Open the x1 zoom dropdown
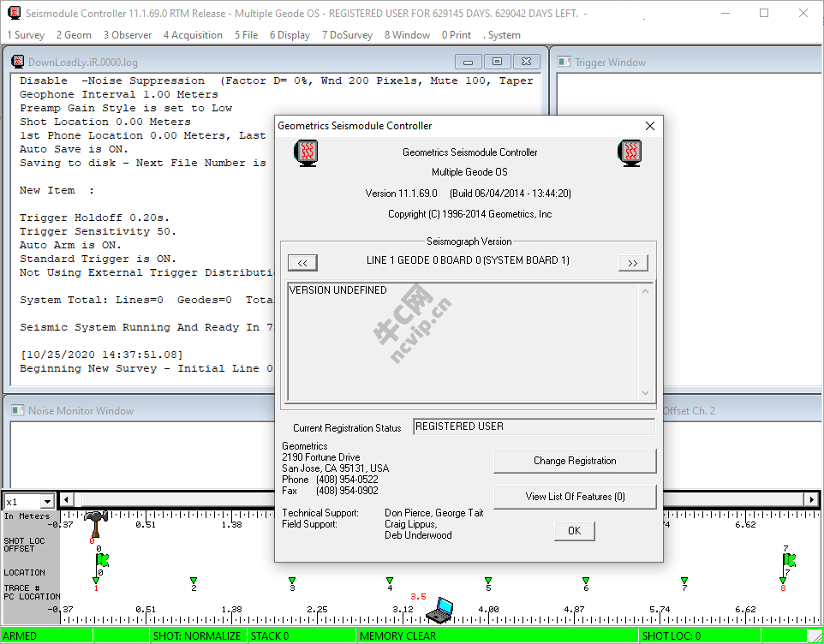Screen dimensions: 824x644 [x=47, y=502]
